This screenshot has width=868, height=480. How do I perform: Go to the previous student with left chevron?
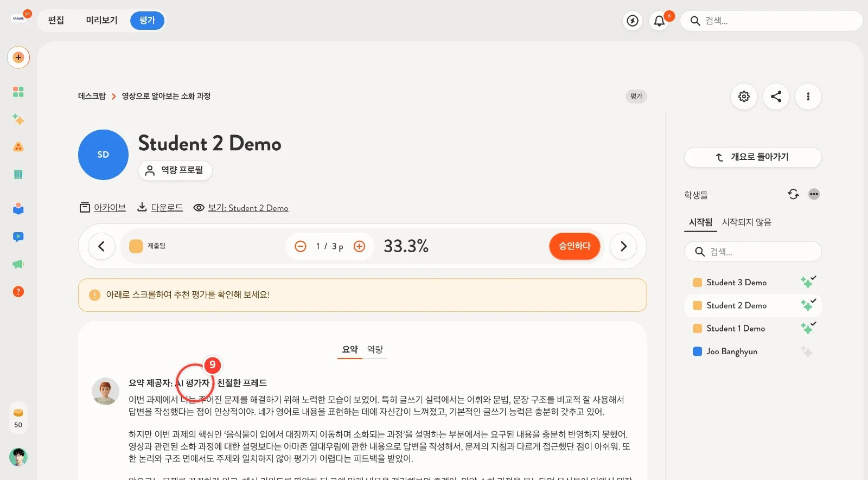click(x=101, y=246)
